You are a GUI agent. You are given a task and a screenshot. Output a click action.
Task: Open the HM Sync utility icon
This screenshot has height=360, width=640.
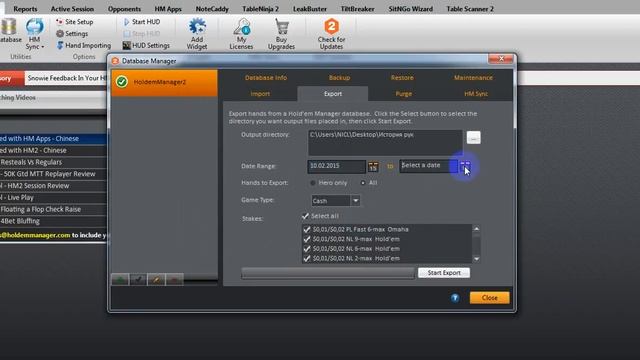(x=35, y=27)
